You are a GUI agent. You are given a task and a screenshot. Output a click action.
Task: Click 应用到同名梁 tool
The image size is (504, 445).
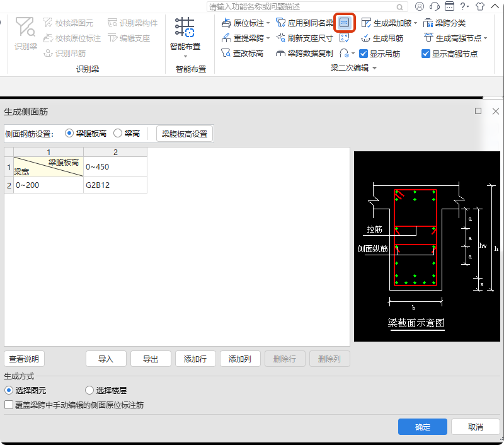click(x=304, y=23)
